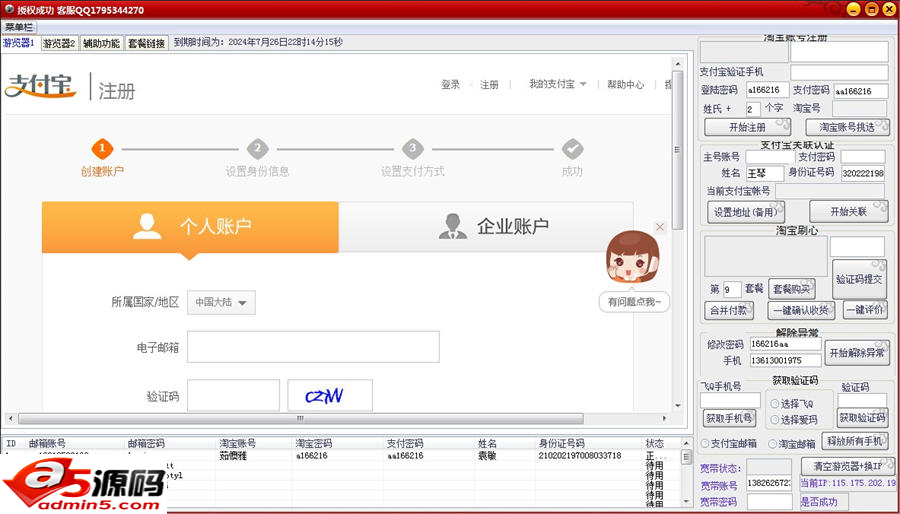Click step 2 设置身份信息 marker
The image size is (900, 514).
258,149
